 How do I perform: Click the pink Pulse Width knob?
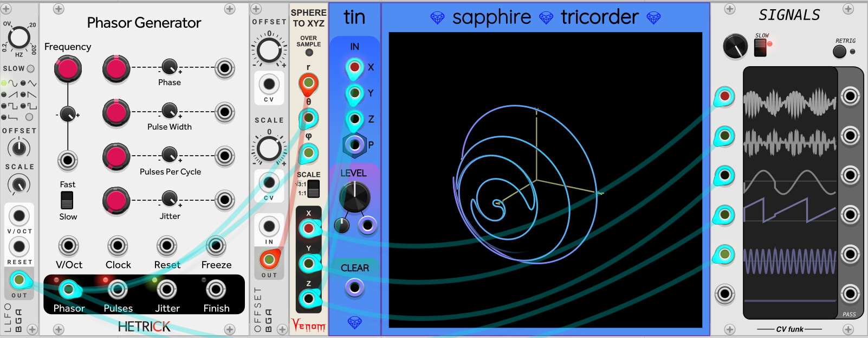[x=116, y=112]
